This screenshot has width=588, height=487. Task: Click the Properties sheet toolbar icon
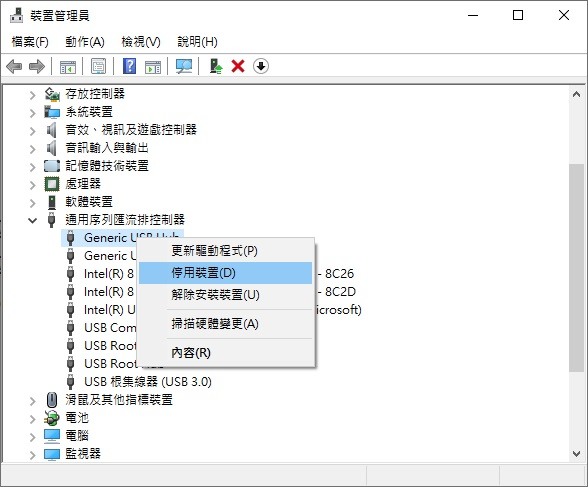[x=99, y=67]
